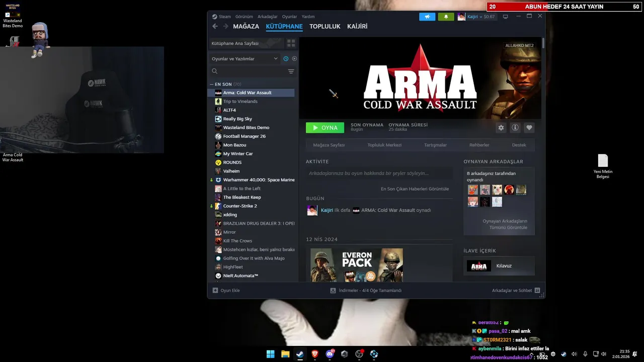Open the Rehberler link
644x362 pixels.
pyautogui.click(x=479, y=145)
